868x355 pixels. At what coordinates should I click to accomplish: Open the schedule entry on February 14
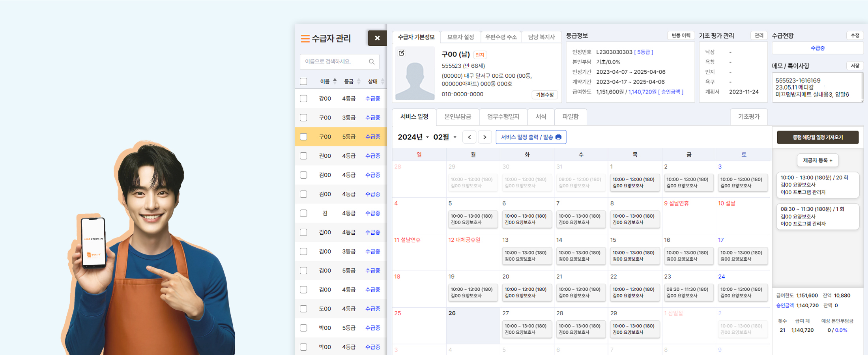point(581,256)
